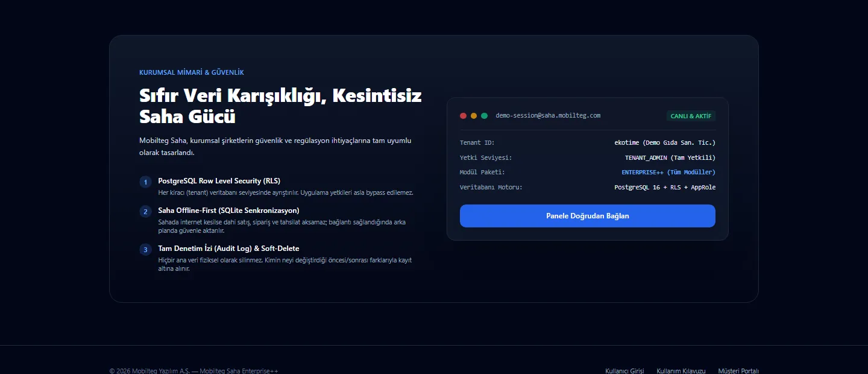Click description starting Sahada internet kesilse
This screenshot has height=374, width=868.
click(x=282, y=226)
